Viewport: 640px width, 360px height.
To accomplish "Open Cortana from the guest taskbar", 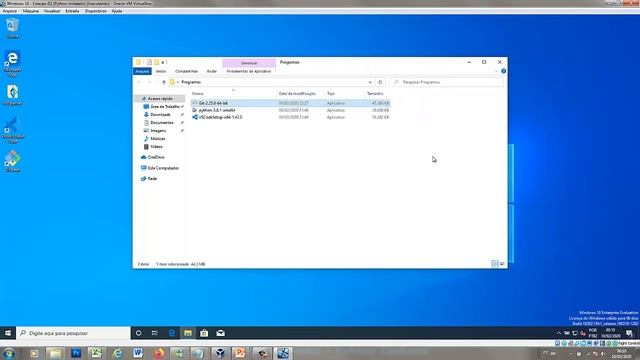I will (x=138, y=333).
